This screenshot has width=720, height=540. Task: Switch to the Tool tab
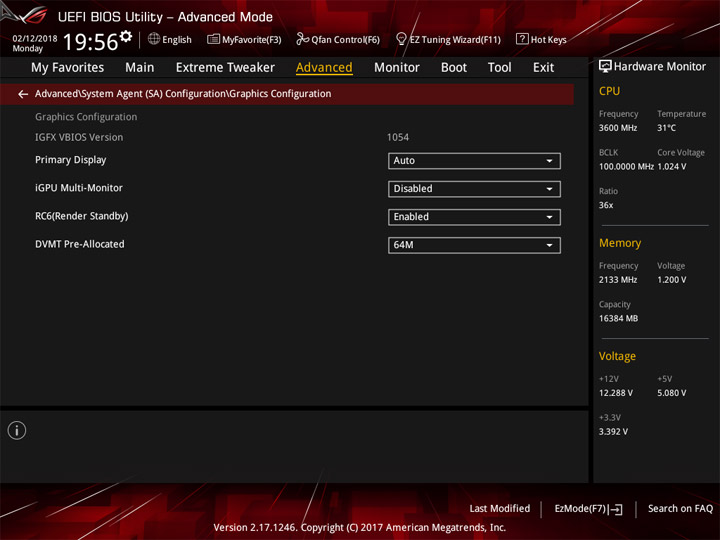[500, 68]
